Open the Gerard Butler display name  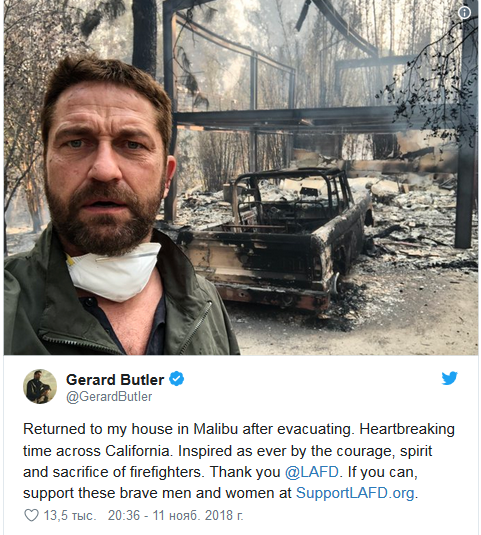click(x=115, y=380)
